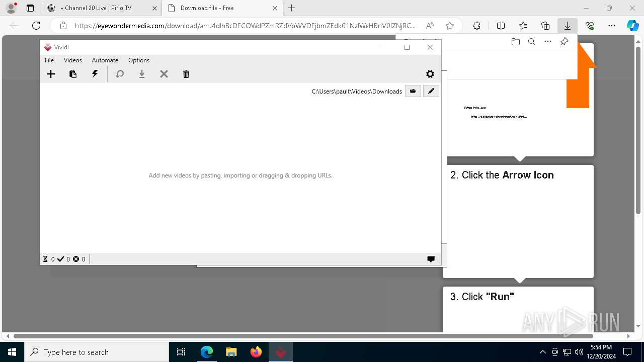Open the Windows notification center
The height and width of the screenshot is (362, 644).
tap(627, 352)
